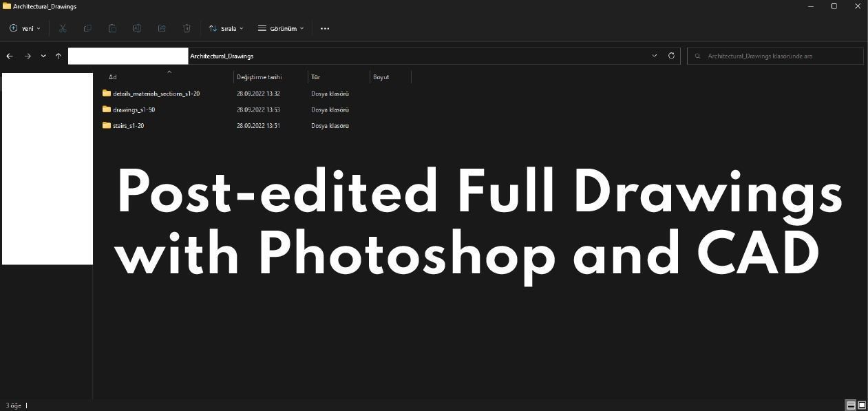Click date 28.09.2022 13:32
The image size is (868, 411).
pos(258,93)
